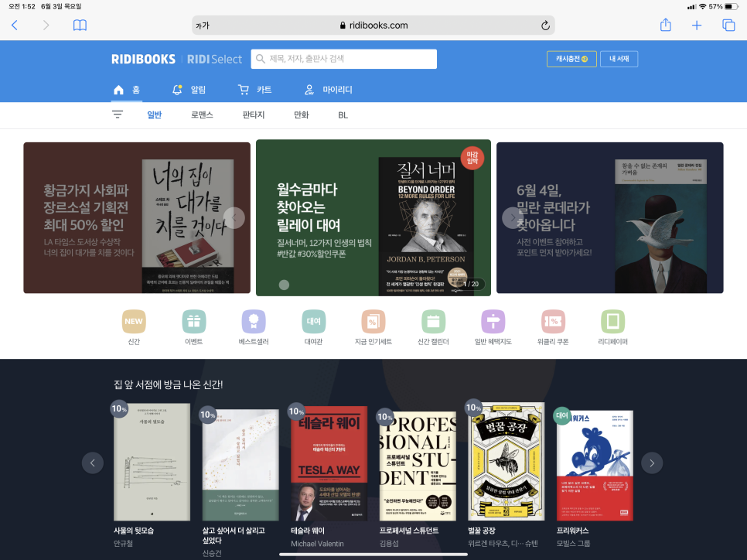Click the search magnifier icon
Screen dimensions: 747x560
point(260,59)
